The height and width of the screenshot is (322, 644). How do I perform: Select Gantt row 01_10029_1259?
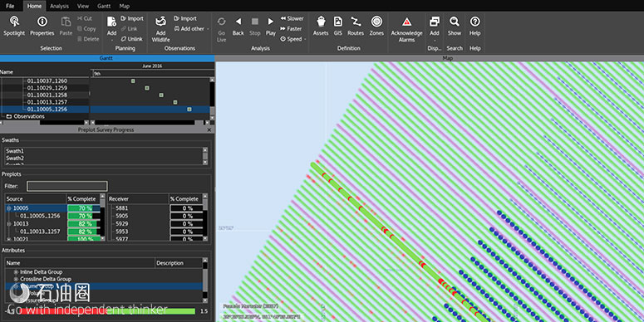click(x=47, y=88)
